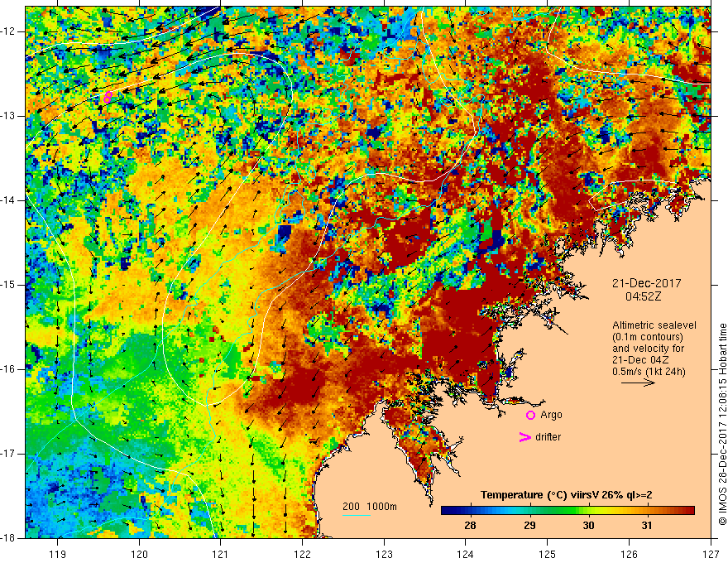Viewport: 728px width, 563px height.
Task: Click the latitude axis label -15
Action: click(9, 285)
